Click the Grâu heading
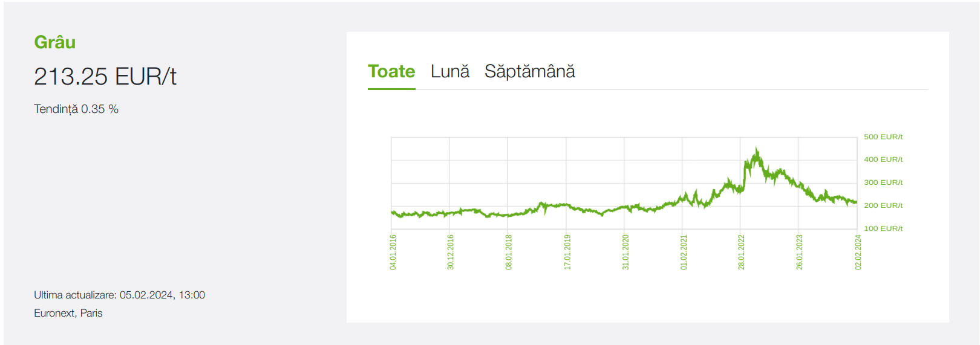The height and width of the screenshot is (345, 980). click(55, 42)
